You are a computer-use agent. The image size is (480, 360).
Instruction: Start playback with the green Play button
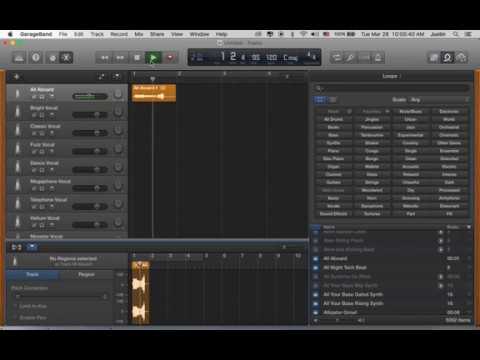point(153,58)
